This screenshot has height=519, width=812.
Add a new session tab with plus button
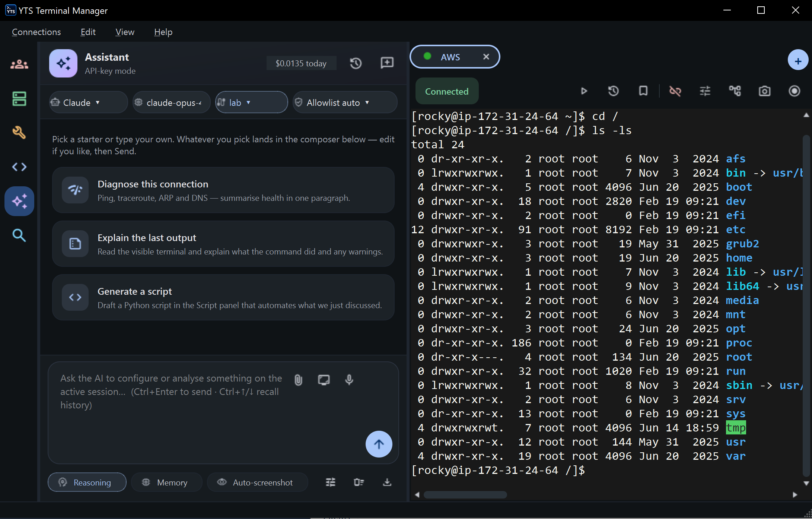point(798,60)
